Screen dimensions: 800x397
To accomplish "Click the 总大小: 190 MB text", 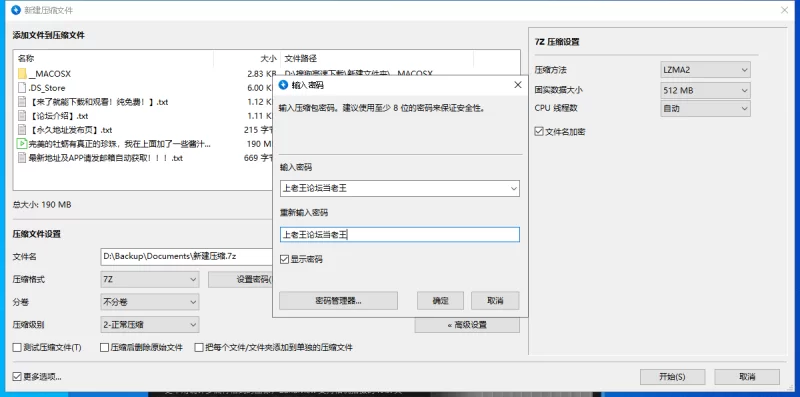I will [42, 205].
